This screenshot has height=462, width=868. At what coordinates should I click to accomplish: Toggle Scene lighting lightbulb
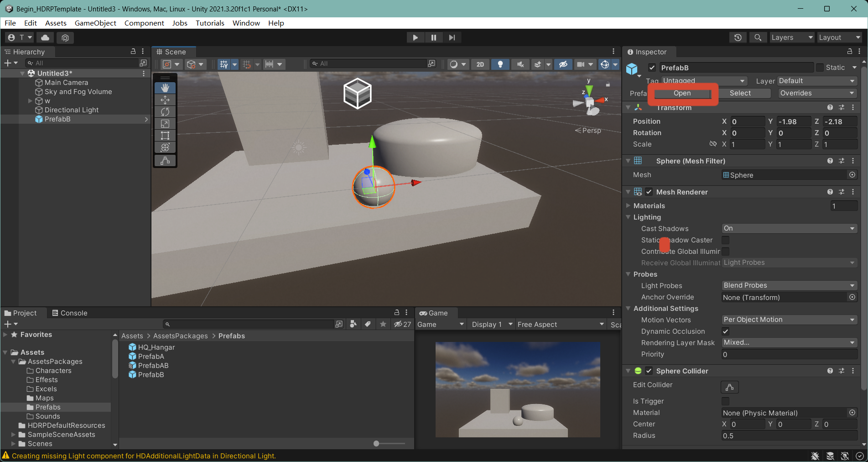click(x=500, y=64)
